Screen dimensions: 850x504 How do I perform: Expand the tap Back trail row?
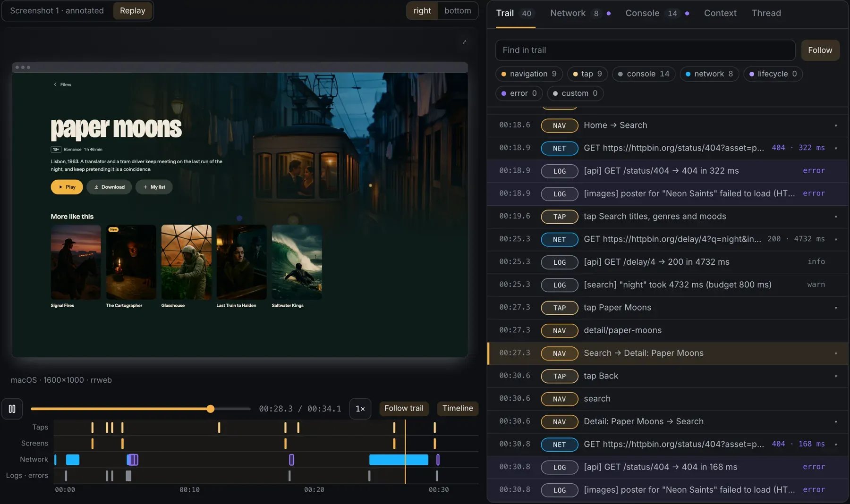click(x=836, y=376)
